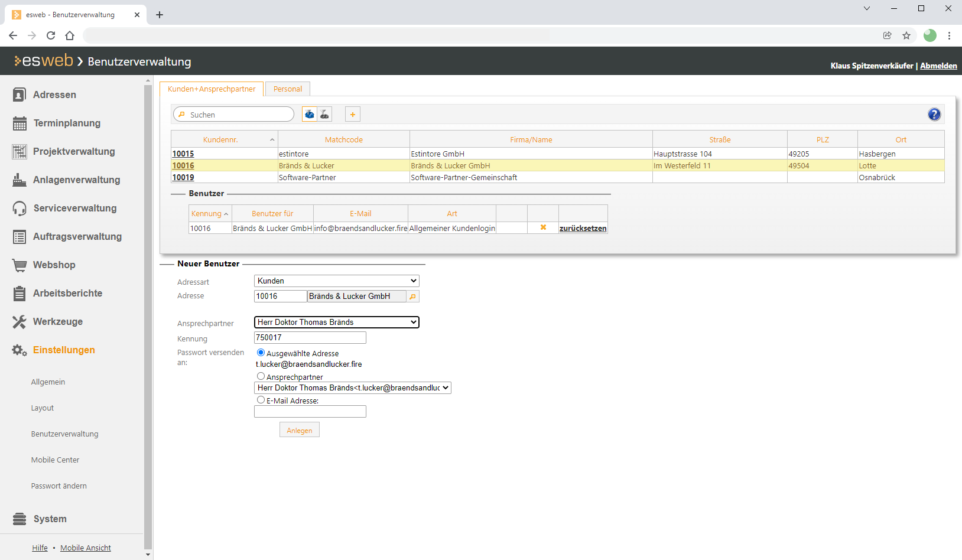Switch to the Personal tab
Image resolution: width=962 pixels, height=560 pixels.
[288, 89]
